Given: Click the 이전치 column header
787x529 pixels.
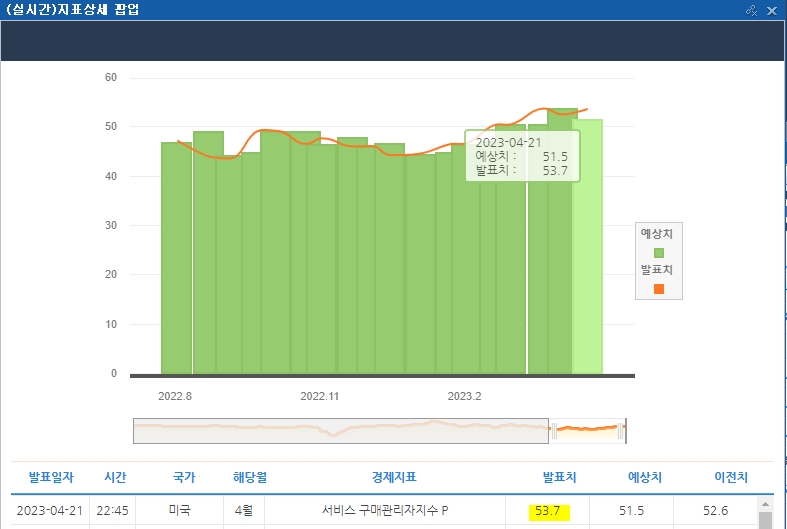Looking at the screenshot, I should pyautogui.click(x=731, y=477).
